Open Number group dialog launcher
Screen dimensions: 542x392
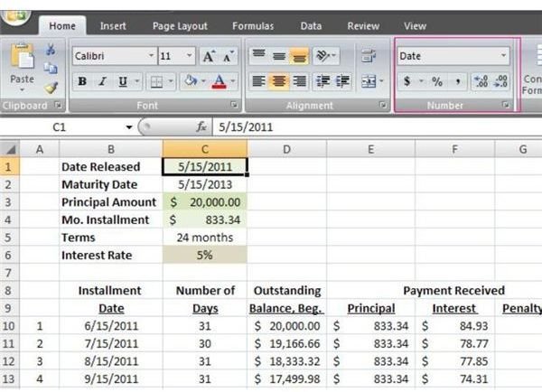coord(506,105)
